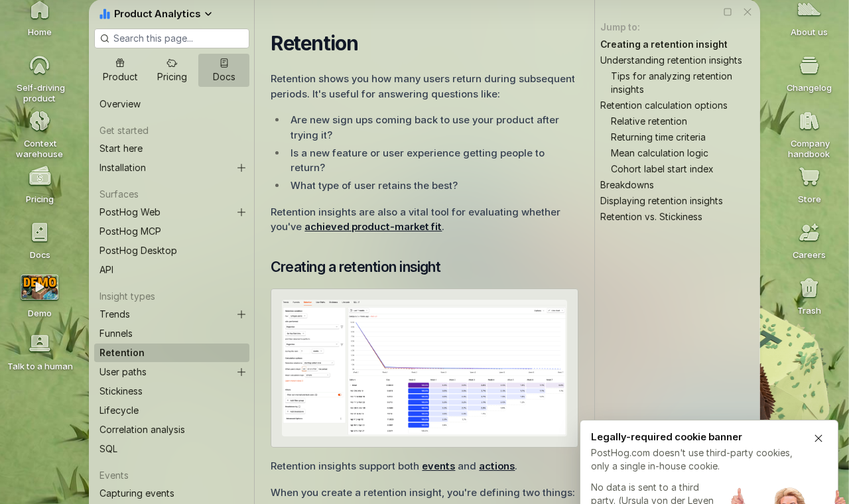
Task: Open the Docs desktop icon
Action: 40,240
